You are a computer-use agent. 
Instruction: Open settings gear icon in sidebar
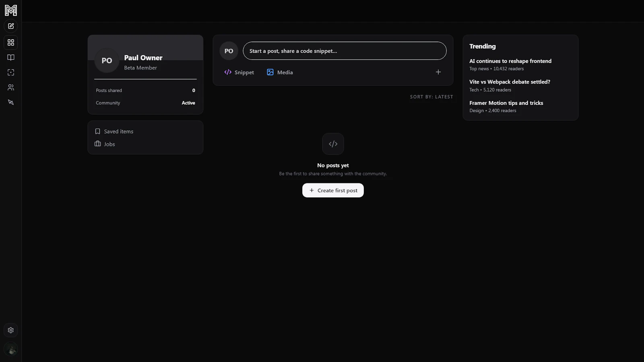pyautogui.click(x=11, y=330)
